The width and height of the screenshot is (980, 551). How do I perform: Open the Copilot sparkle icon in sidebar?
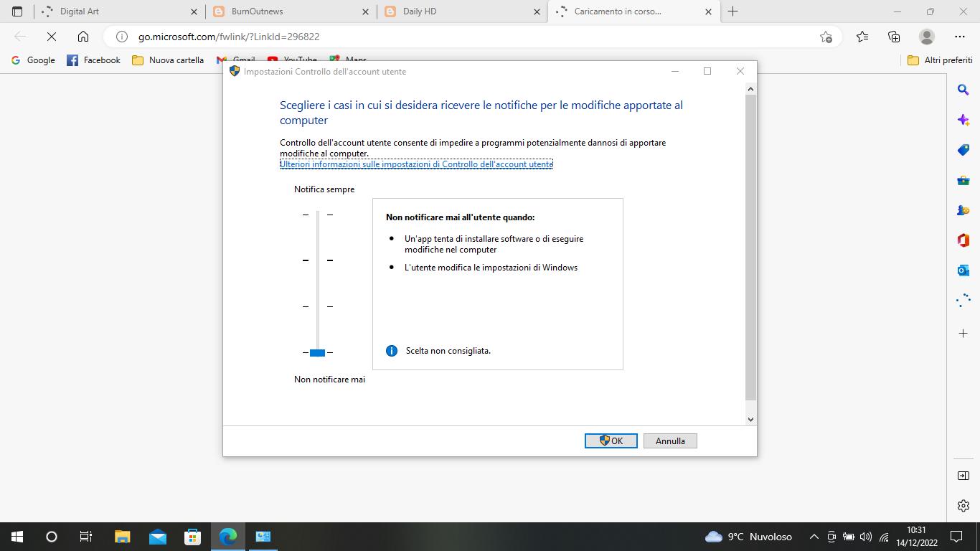click(963, 120)
